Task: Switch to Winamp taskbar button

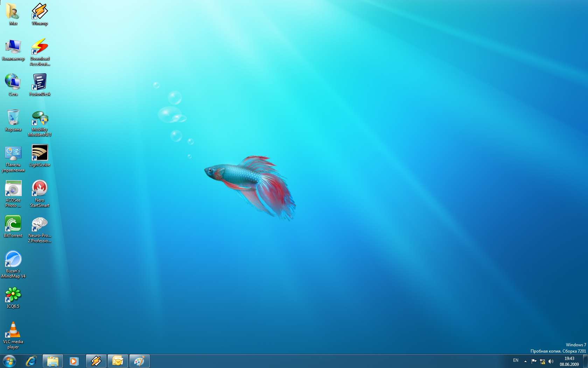Action: pos(96,361)
